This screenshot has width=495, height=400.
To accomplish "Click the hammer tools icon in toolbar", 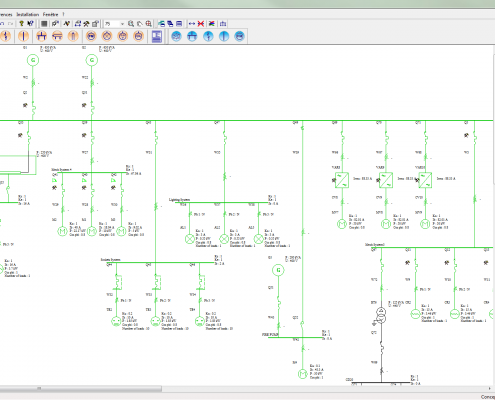I will pyautogui.click(x=86, y=24).
